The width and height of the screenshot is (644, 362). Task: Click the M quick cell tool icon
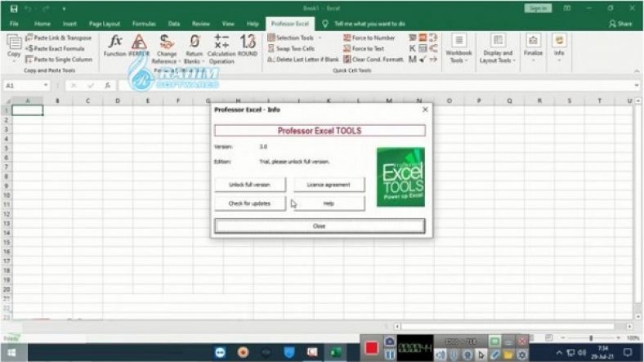tap(413, 60)
